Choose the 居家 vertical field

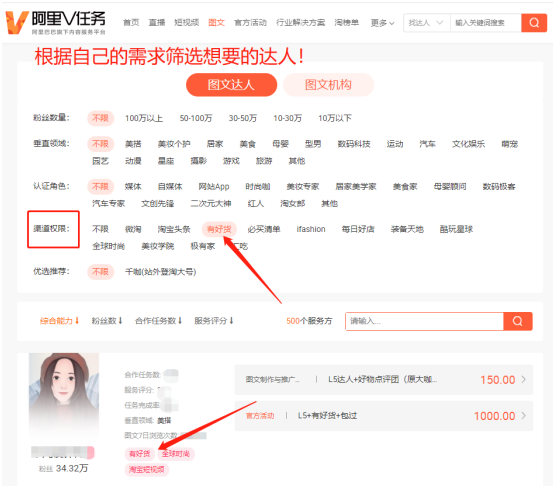tap(215, 144)
